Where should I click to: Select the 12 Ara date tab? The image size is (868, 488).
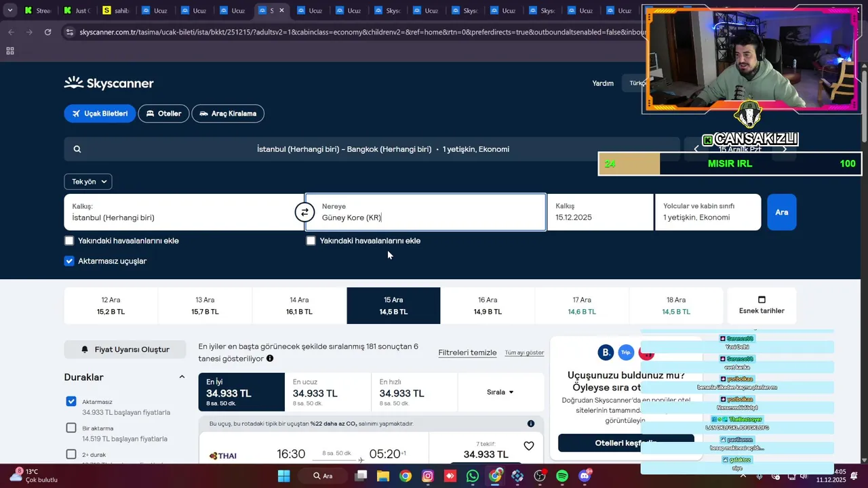coord(111,306)
